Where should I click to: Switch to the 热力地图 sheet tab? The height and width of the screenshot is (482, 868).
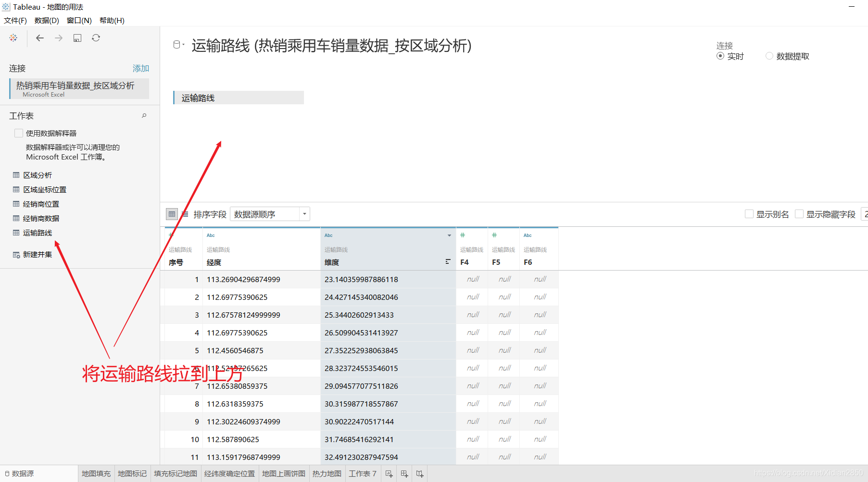327,474
